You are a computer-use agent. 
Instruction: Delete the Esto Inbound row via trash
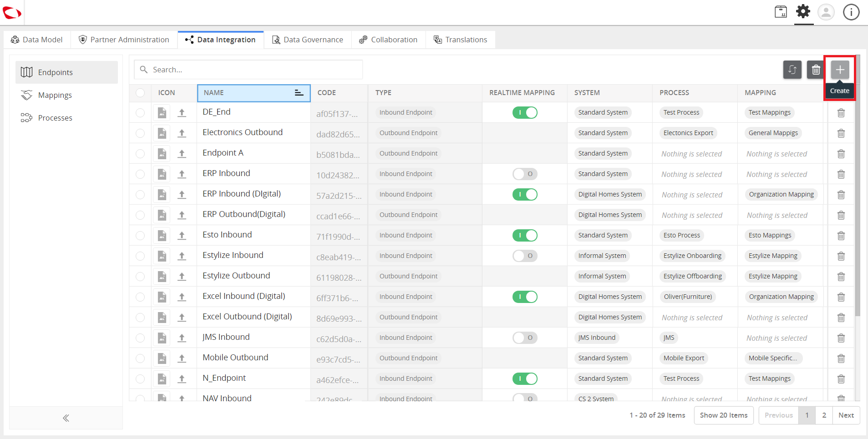point(841,236)
